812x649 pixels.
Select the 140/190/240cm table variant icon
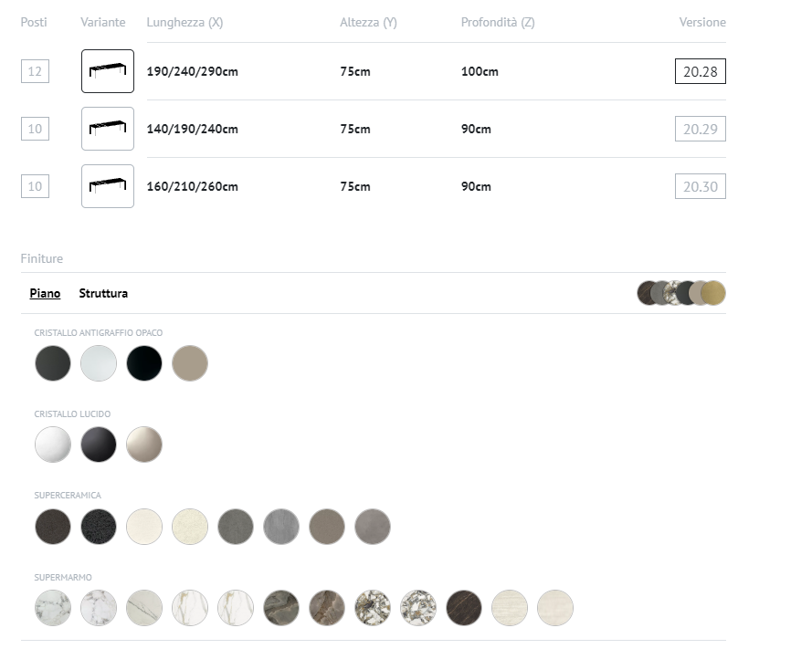point(108,129)
